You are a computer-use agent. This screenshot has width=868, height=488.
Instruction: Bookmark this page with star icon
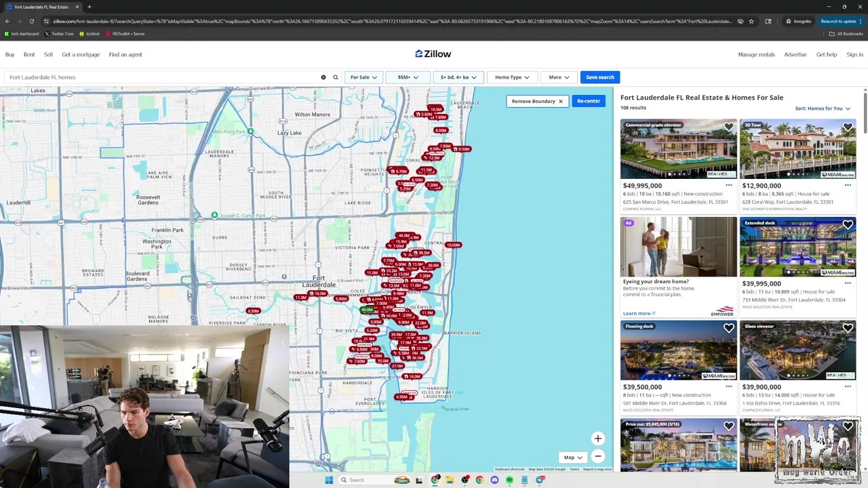751,21
